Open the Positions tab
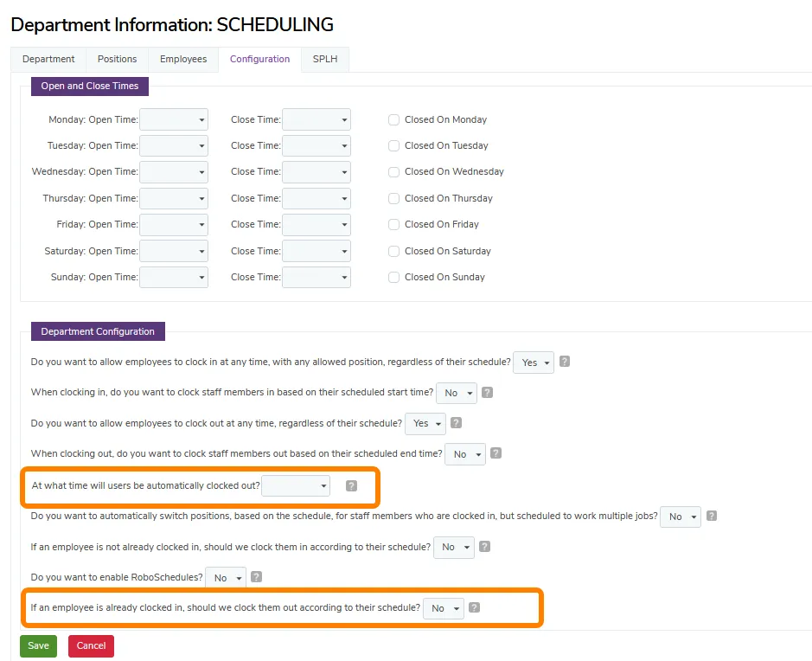The width and height of the screenshot is (812, 661). pyautogui.click(x=117, y=59)
